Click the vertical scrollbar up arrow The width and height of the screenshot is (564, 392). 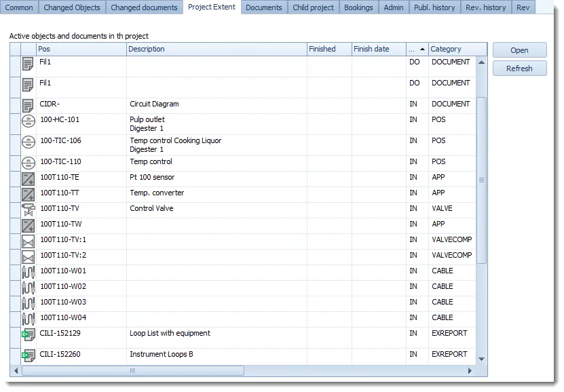coord(481,62)
